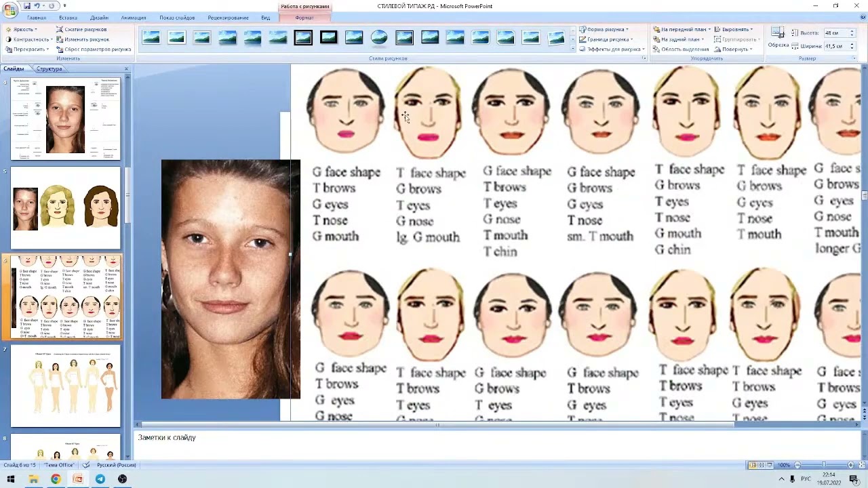Click Сброс параметров рисунка reset picture
Image resolution: width=868 pixels, height=488 pixels.
click(94, 49)
